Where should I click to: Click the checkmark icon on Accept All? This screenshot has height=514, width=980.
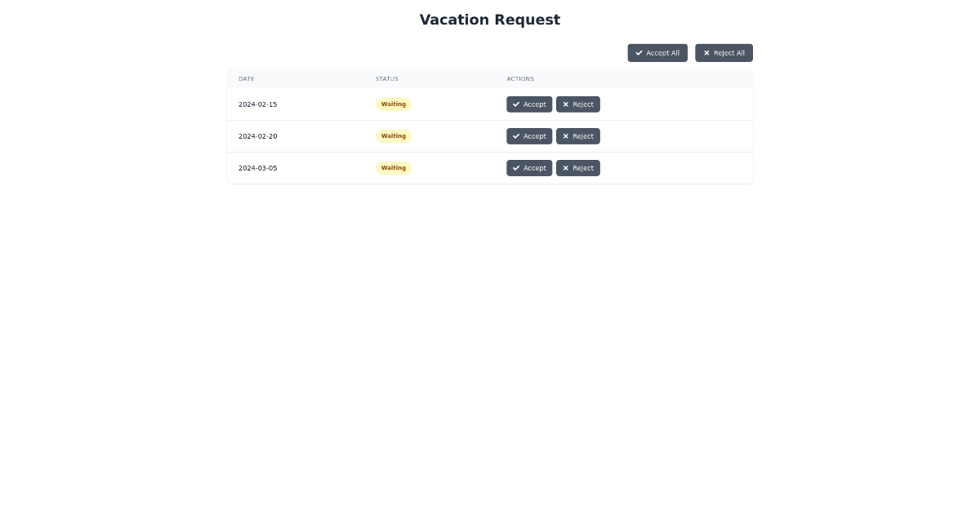(x=639, y=53)
